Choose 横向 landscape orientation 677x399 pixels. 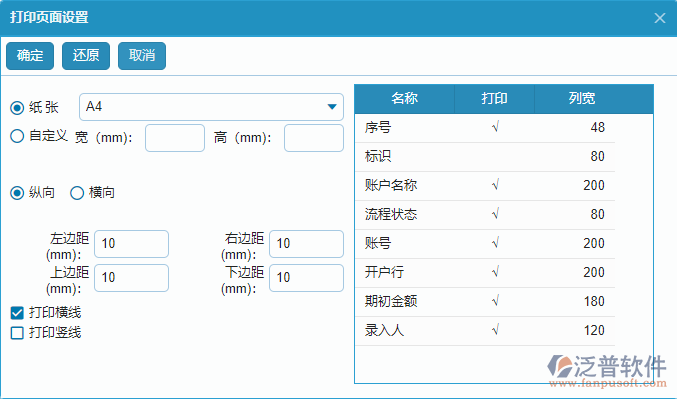[77, 193]
